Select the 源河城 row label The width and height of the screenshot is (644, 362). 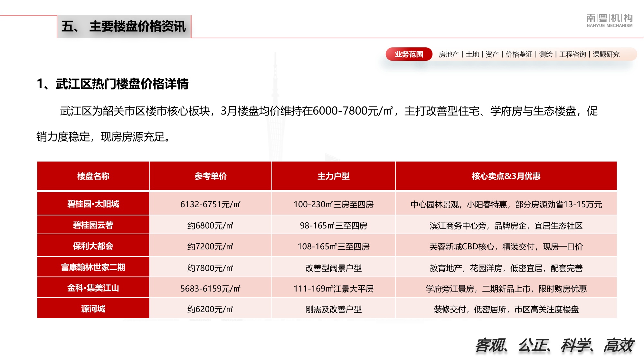[93, 309]
